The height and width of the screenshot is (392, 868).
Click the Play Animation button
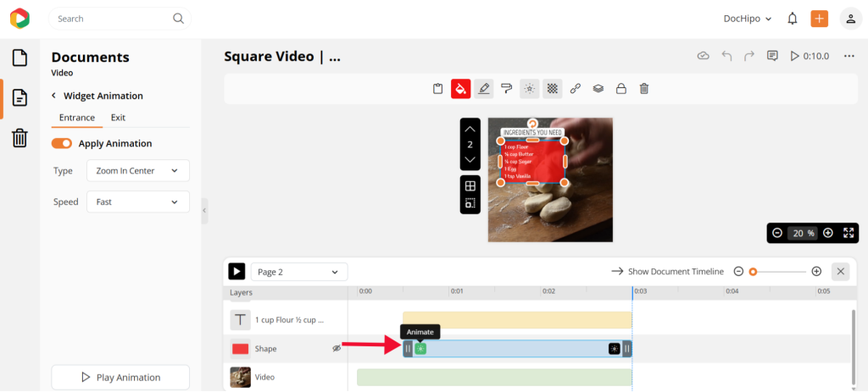click(x=120, y=378)
